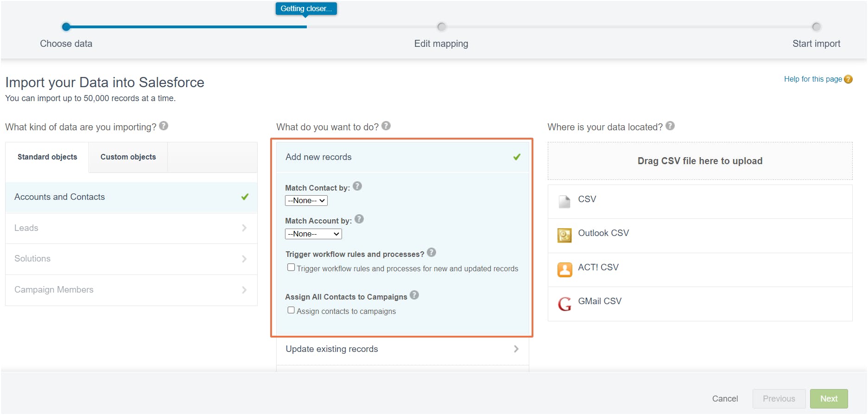868x415 pixels.
Task: Click help icon beside 'What do you want to do?'
Action: point(386,126)
